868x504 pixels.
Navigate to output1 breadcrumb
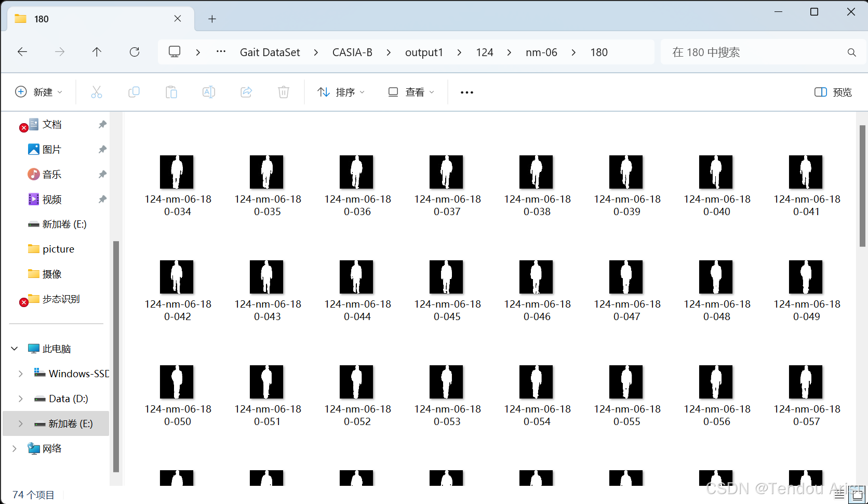pos(424,52)
